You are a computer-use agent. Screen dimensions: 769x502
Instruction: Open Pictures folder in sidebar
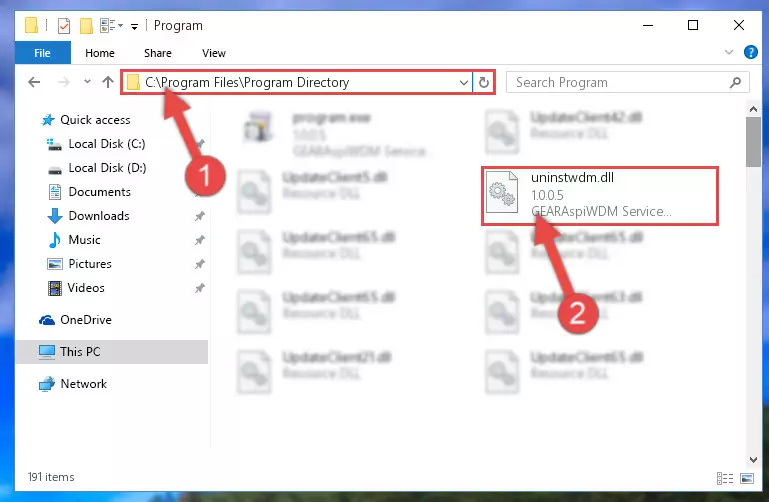click(x=90, y=264)
